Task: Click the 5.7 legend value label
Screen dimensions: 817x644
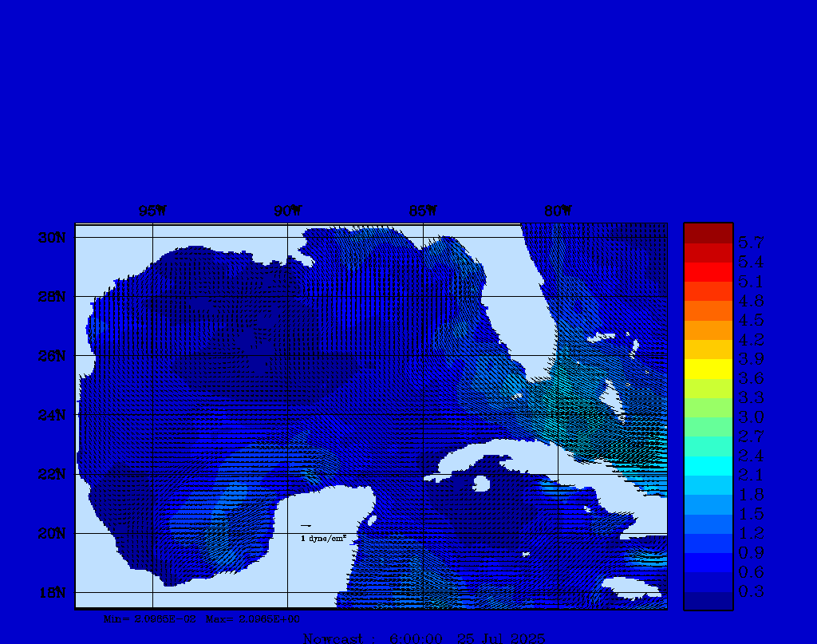Action: (751, 242)
